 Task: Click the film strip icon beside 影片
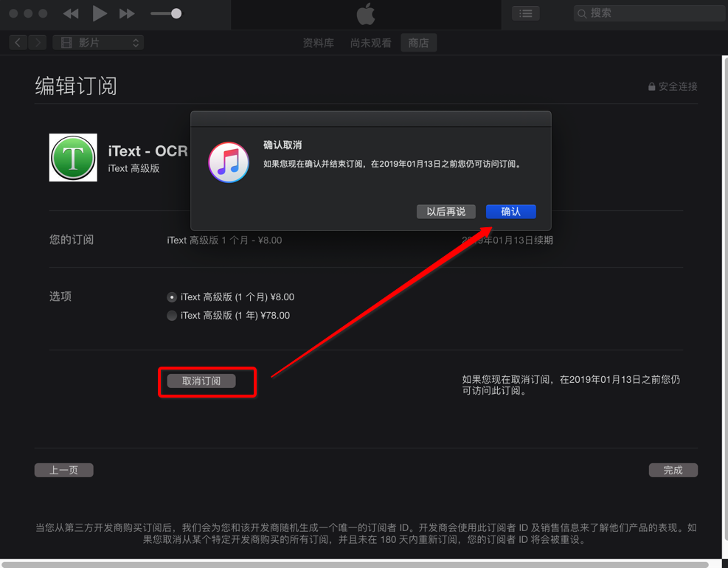pos(66,43)
